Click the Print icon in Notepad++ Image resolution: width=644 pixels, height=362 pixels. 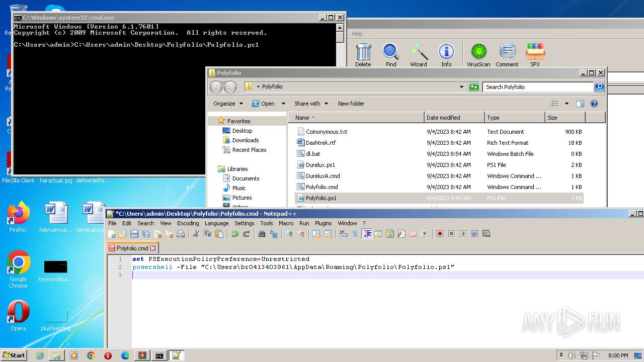[x=181, y=234]
